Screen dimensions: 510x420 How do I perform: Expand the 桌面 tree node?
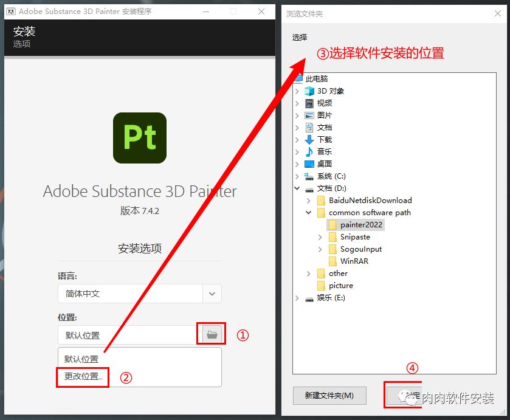pyautogui.click(x=297, y=164)
